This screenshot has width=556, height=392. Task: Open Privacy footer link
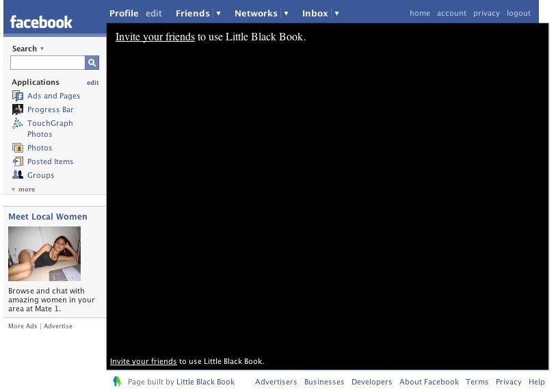[509, 382]
